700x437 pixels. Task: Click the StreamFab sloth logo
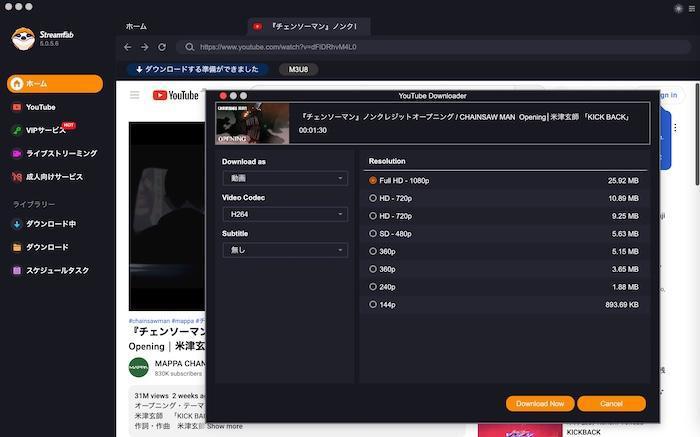coord(23,39)
